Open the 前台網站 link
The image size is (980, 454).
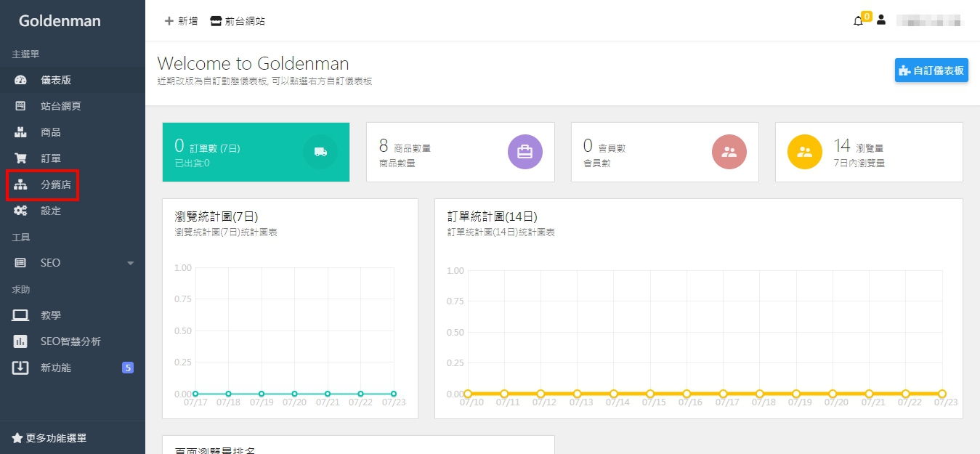click(238, 21)
